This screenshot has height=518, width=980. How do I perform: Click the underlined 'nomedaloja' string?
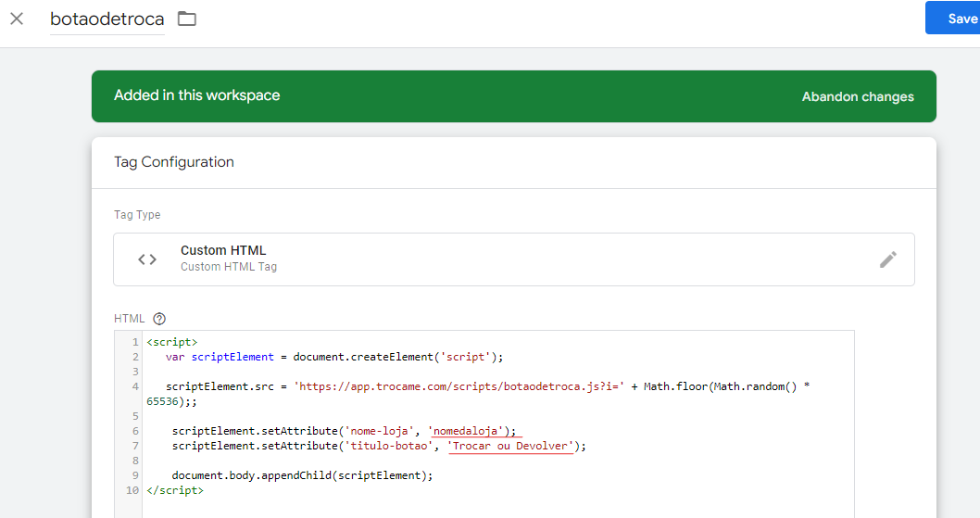coord(466,431)
